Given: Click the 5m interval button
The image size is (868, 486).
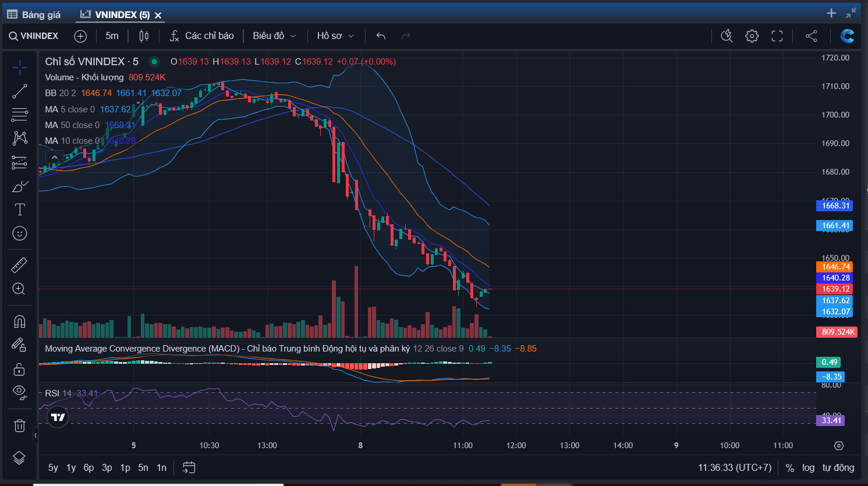Looking at the screenshot, I should pos(112,36).
